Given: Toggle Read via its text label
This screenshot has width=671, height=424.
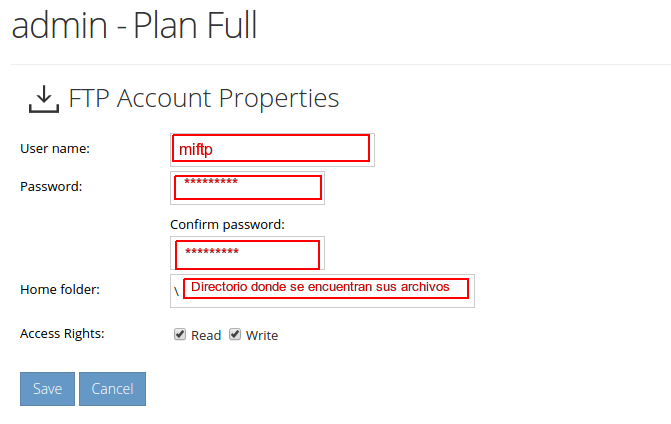Looking at the screenshot, I should (x=206, y=335).
